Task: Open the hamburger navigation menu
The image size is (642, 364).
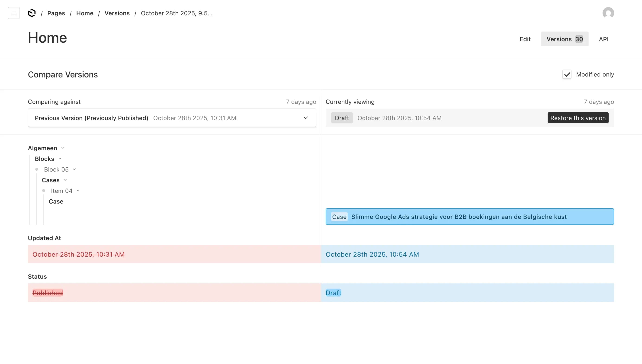Action: click(x=14, y=13)
